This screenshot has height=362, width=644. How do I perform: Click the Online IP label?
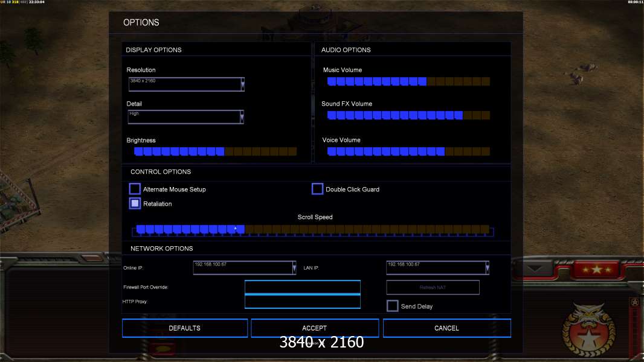tap(133, 268)
